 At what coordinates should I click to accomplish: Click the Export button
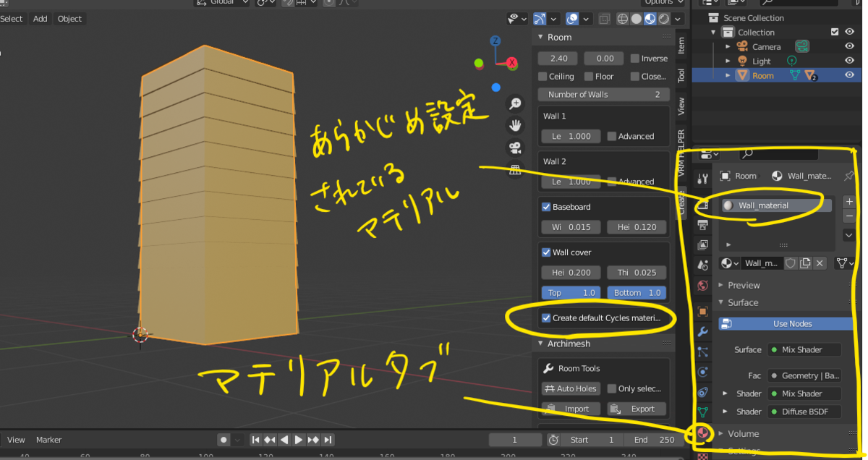637,409
